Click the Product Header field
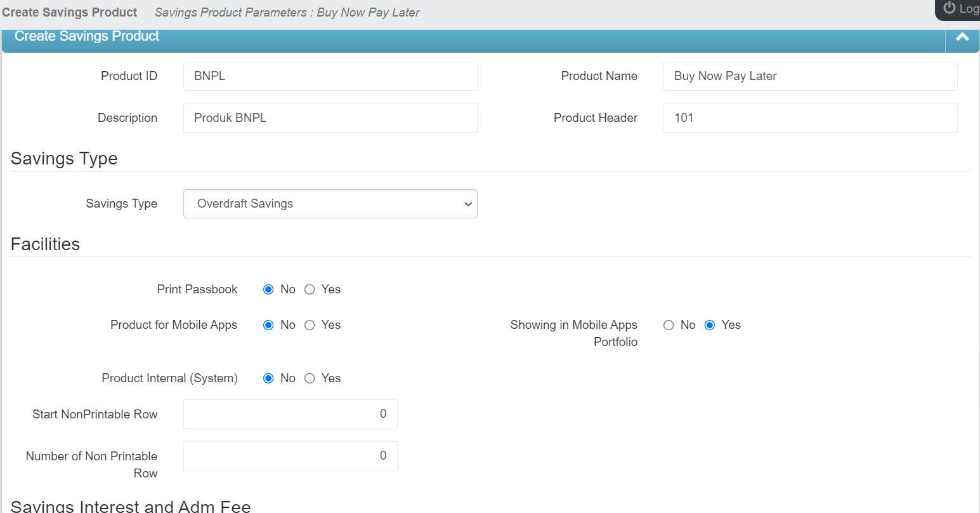Image resolution: width=980 pixels, height=513 pixels. (810, 118)
